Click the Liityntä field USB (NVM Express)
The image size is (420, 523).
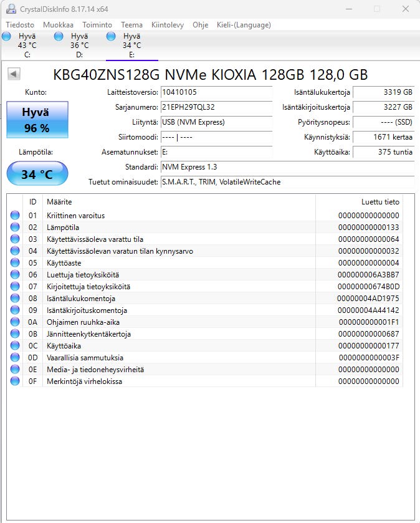(216, 122)
